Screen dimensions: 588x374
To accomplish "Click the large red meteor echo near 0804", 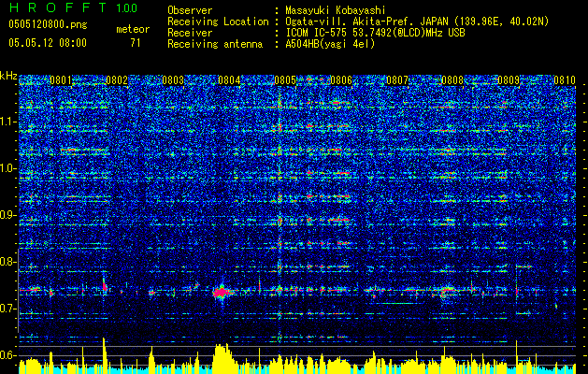I will (222, 292).
